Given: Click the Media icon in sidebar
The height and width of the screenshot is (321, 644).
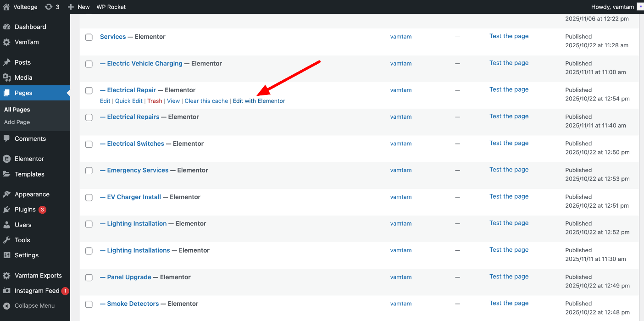Looking at the screenshot, I should (x=6, y=77).
